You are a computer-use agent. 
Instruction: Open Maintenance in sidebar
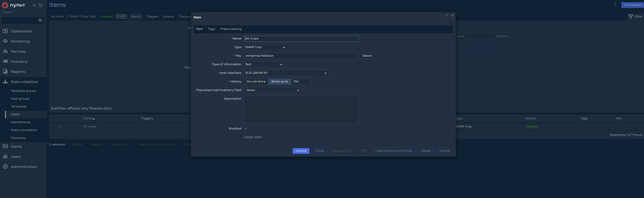(21, 122)
